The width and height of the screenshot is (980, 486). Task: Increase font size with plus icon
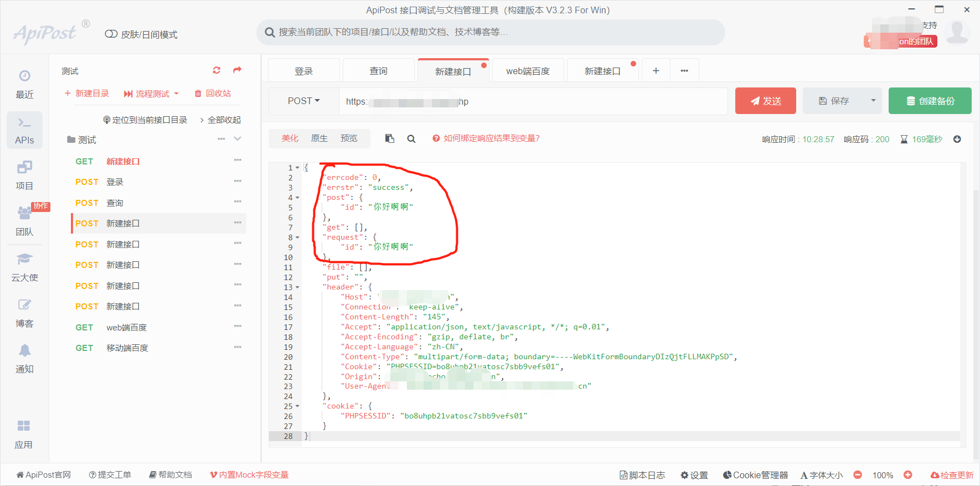[x=908, y=475]
